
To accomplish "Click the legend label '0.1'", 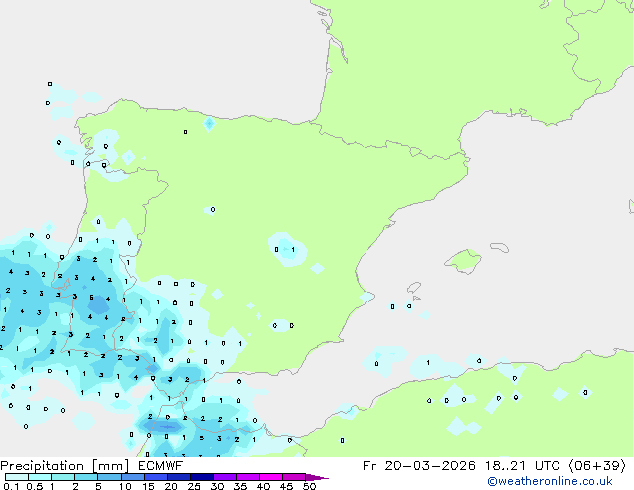I will pos(11,486).
